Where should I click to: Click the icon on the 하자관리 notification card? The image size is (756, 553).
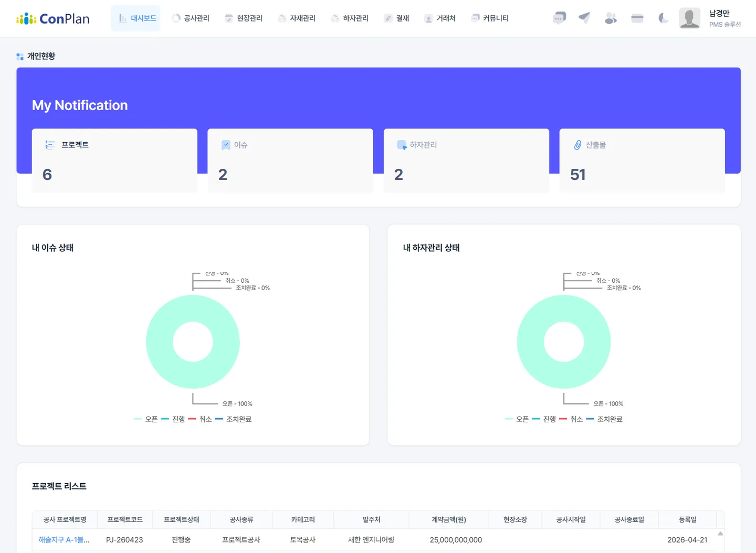(402, 145)
